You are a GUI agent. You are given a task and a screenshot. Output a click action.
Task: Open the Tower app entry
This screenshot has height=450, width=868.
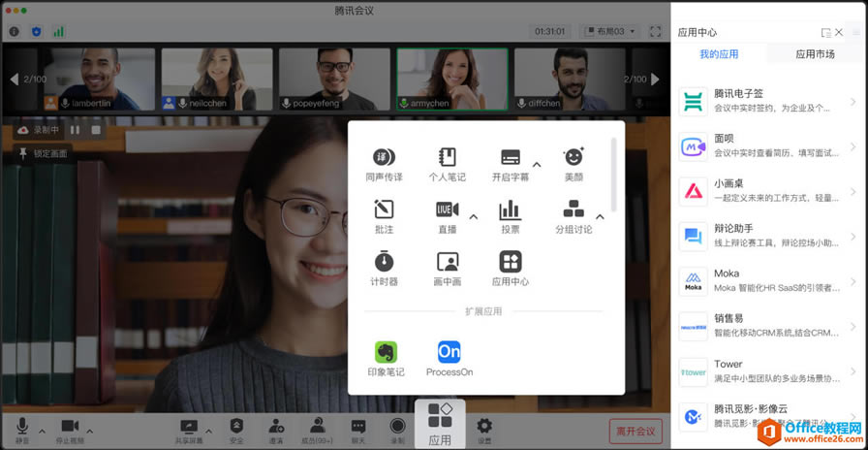click(769, 371)
